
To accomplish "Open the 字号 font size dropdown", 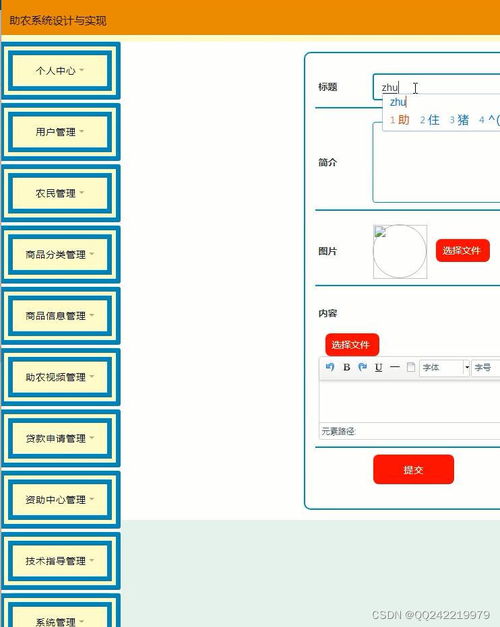I will click(486, 367).
